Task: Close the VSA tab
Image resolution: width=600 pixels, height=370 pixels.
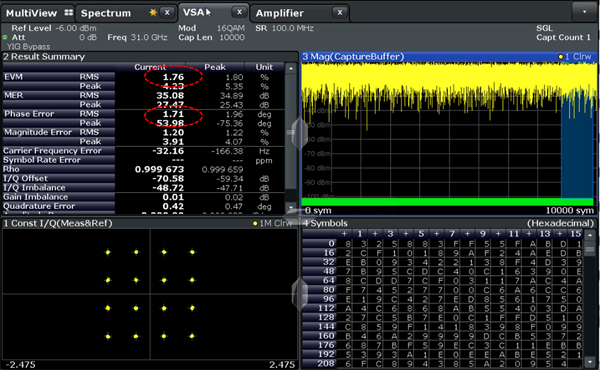Action: (239, 12)
